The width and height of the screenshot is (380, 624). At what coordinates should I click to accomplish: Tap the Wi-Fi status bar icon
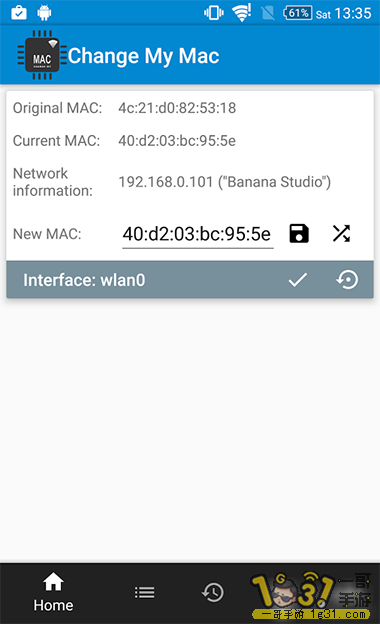click(x=242, y=13)
